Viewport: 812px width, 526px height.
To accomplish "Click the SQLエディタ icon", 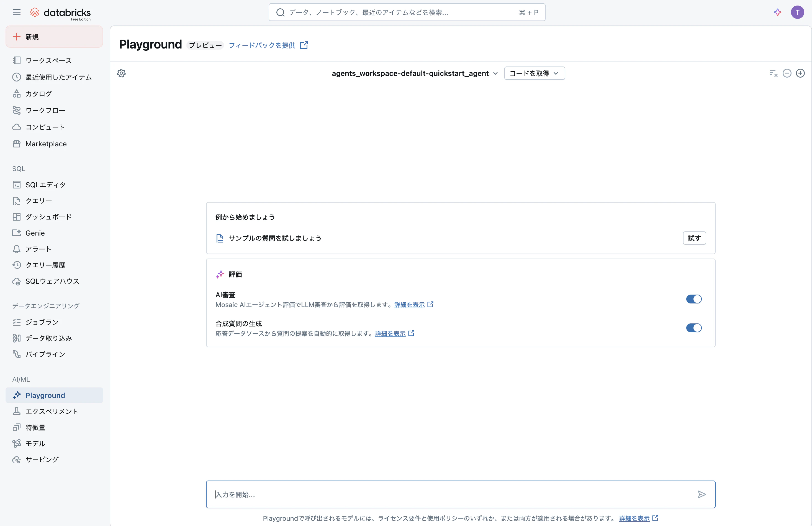I will tap(16, 185).
